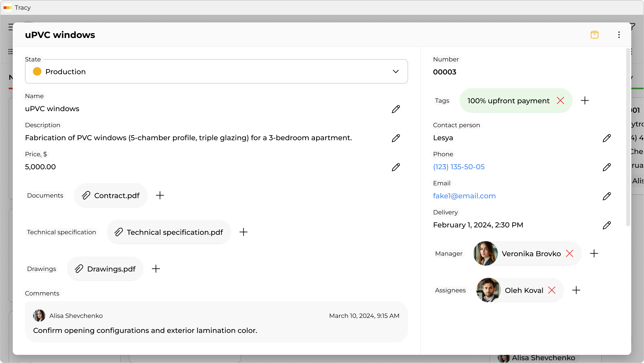This screenshot has width=644, height=363.
Task: Expand the State dropdown chevron
Action: (395, 72)
